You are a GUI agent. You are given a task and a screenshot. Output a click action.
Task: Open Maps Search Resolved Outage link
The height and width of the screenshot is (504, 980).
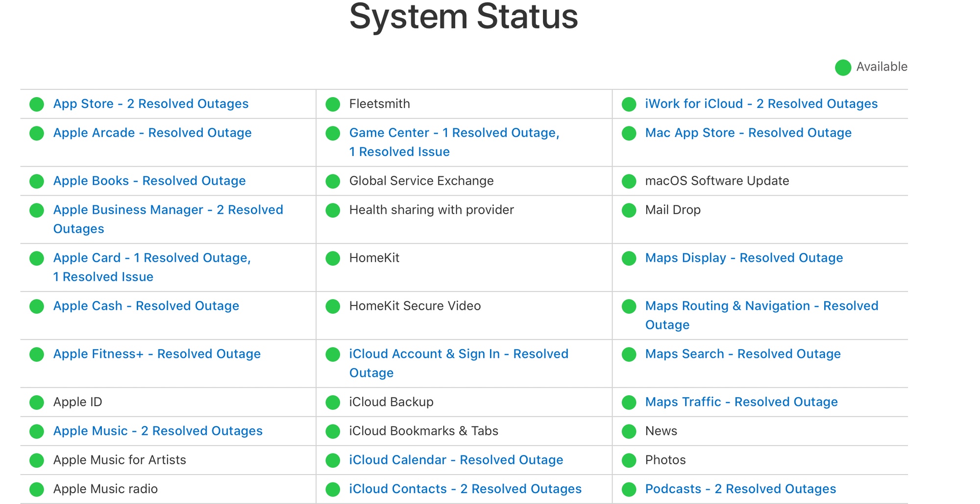[x=743, y=354]
